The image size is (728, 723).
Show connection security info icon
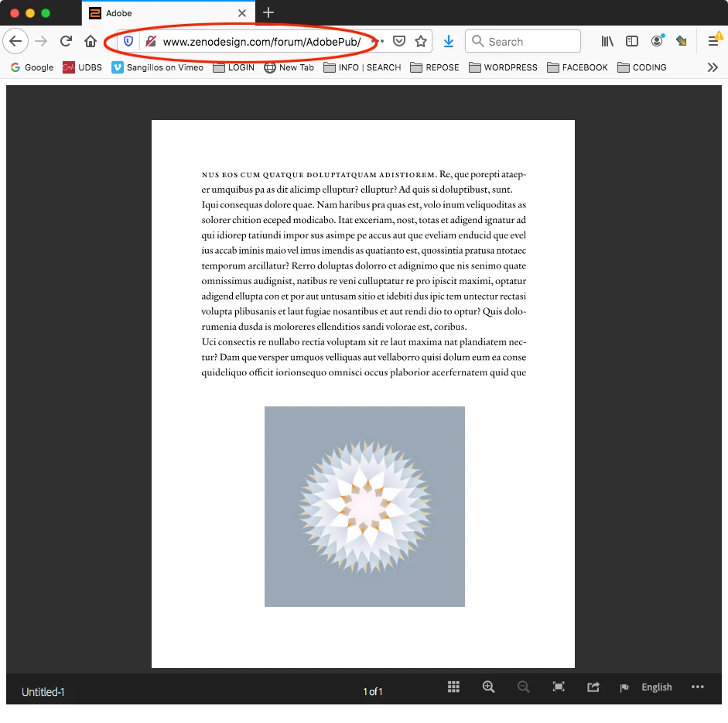coord(150,41)
